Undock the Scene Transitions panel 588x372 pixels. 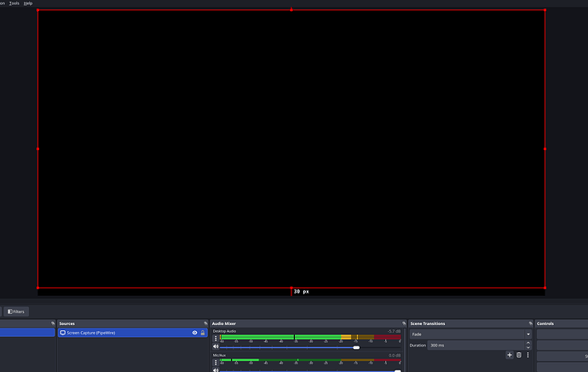[531, 323]
